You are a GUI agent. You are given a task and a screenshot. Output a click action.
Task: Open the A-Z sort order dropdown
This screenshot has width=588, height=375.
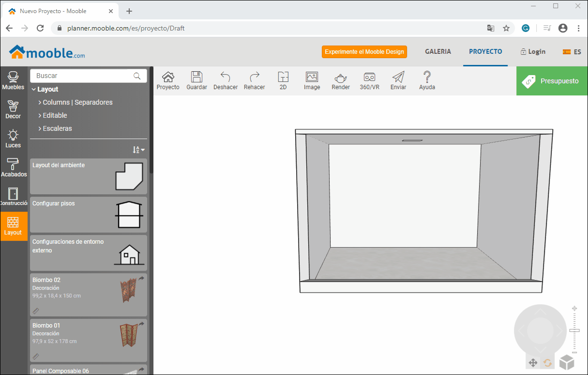pos(139,150)
